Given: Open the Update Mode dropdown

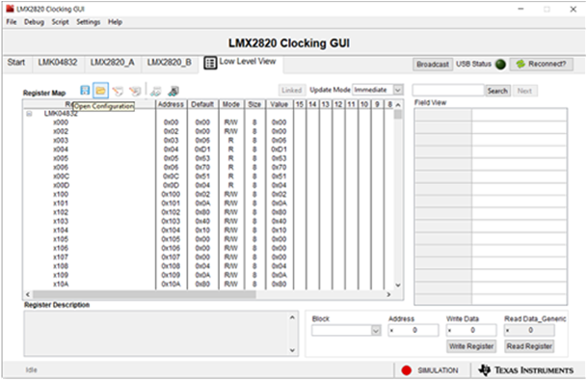Looking at the screenshot, I should click(398, 90).
